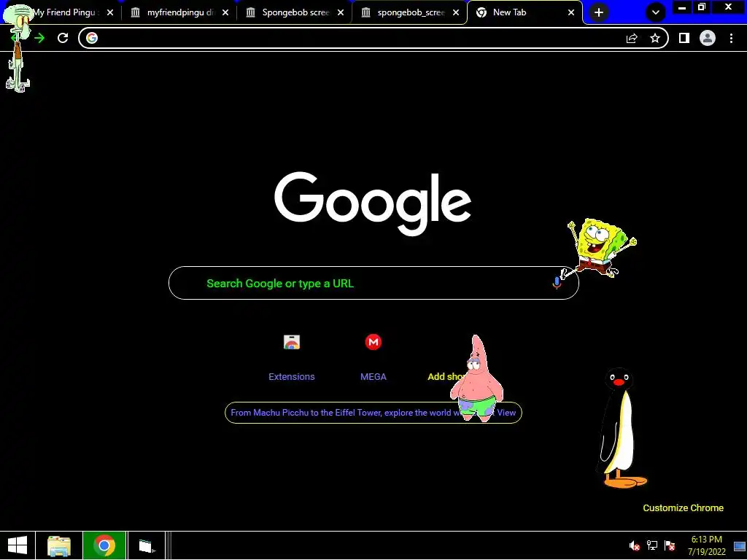The height and width of the screenshot is (560, 747).
Task: Open File Explorer from taskbar
Action: (x=59, y=545)
